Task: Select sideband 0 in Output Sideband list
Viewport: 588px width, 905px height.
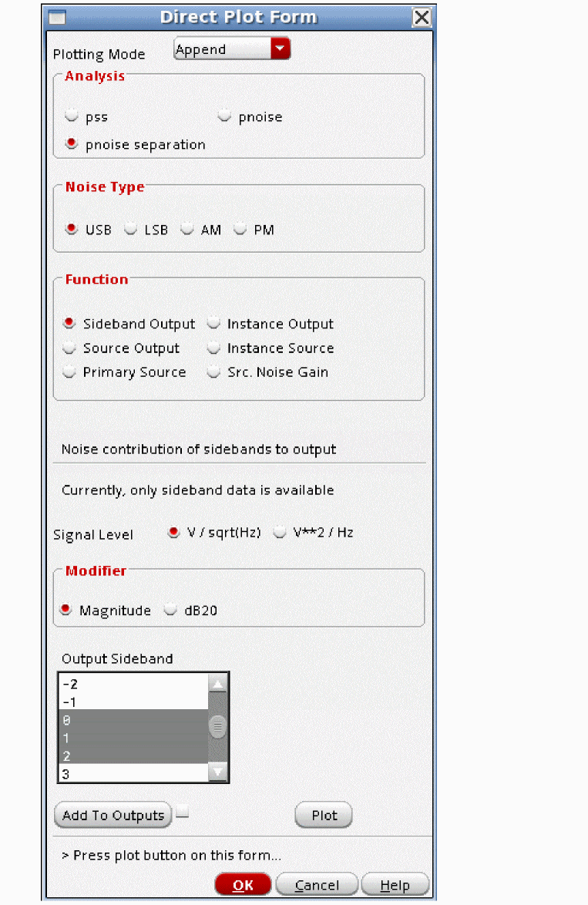Action: point(133,720)
